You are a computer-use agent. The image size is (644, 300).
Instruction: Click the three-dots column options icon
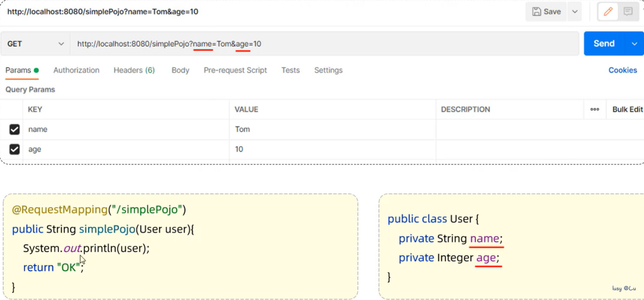595,110
